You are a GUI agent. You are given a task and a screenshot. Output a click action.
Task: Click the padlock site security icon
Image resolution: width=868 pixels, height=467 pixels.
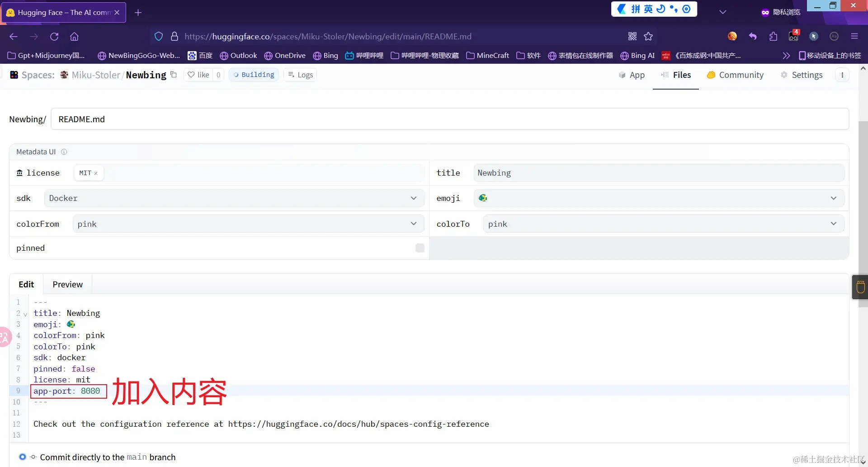(x=175, y=36)
